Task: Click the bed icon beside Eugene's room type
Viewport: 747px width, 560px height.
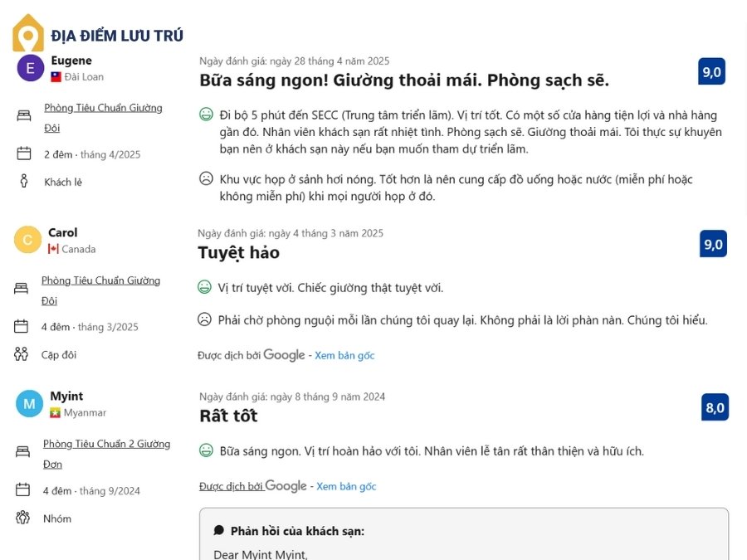Action: pos(23,115)
